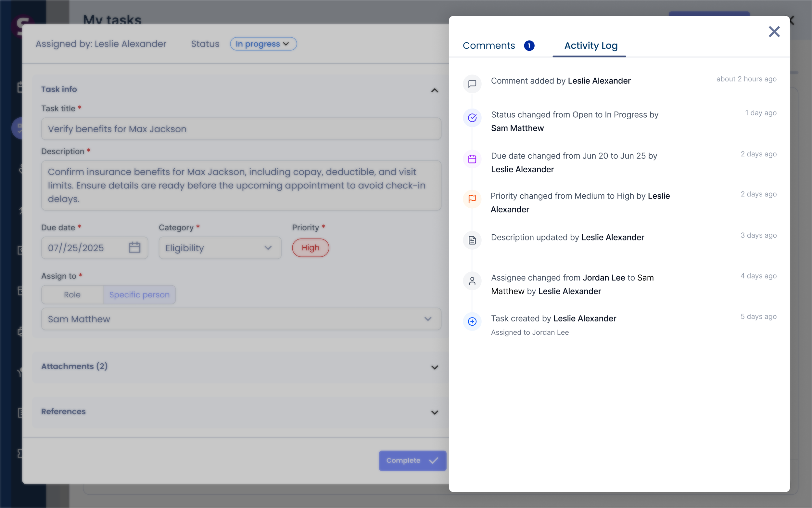Open the Eligibility category dropdown
Image resolution: width=812 pixels, height=508 pixels.
click(x=220, y=248)
